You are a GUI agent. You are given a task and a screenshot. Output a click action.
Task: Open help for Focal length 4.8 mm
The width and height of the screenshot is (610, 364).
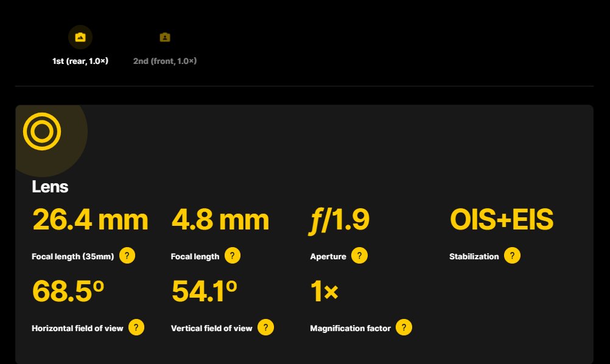pos(233,256)
